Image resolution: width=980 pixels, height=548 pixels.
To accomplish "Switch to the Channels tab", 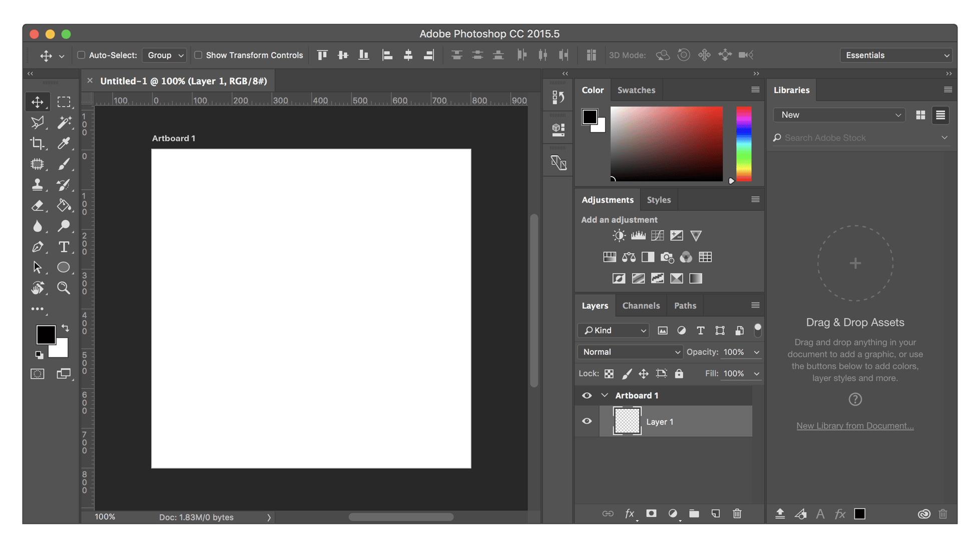I will [x=641, y=305].
